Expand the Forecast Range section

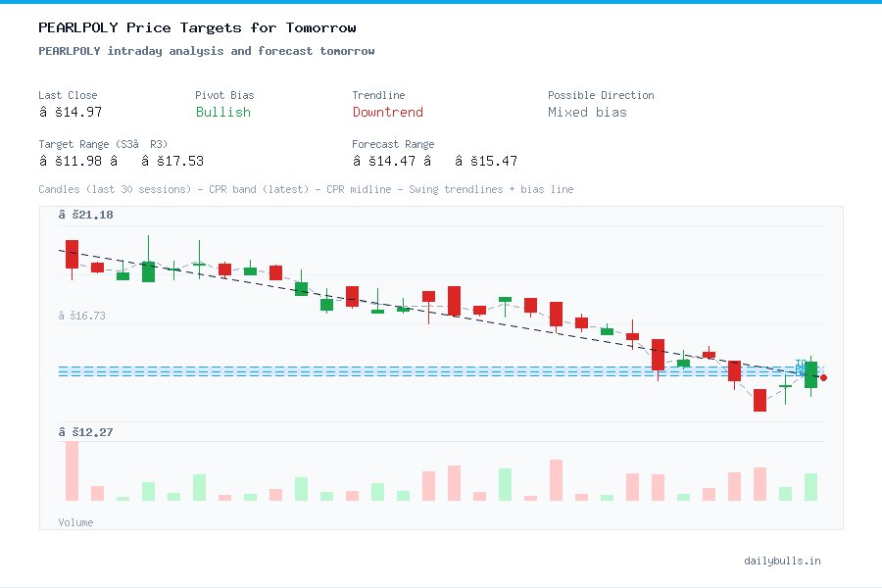coord(393,143)
